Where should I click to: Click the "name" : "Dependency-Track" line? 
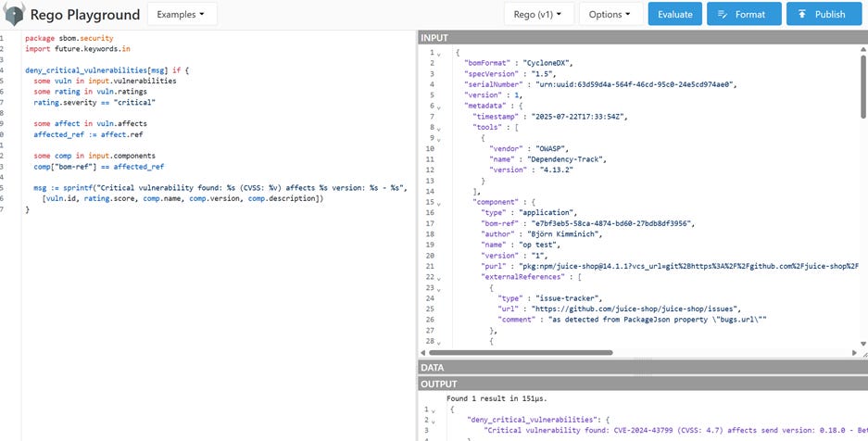[x=548, y=159]
